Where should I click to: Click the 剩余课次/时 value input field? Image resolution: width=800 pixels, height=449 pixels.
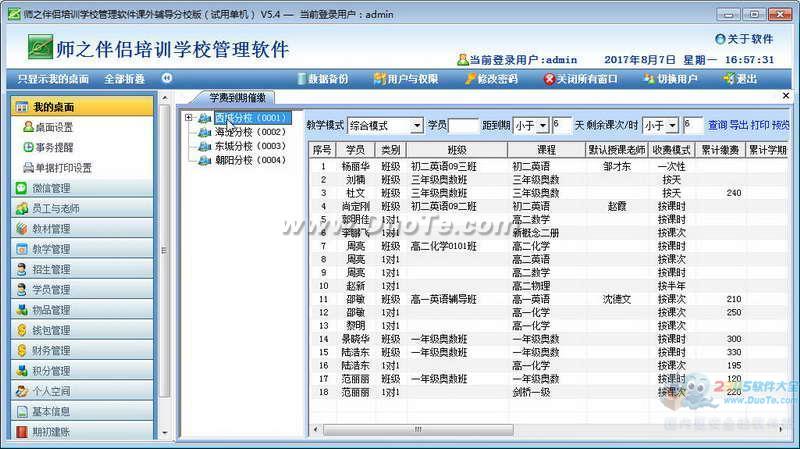693,126
